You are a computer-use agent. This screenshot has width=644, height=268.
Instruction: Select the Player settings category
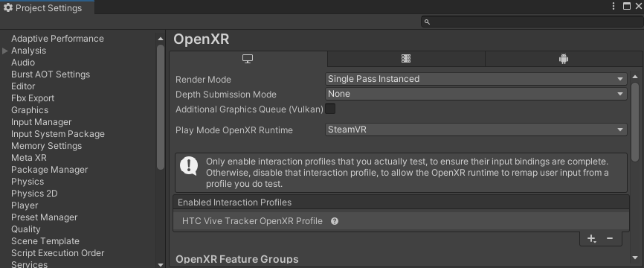coord(25,205)
